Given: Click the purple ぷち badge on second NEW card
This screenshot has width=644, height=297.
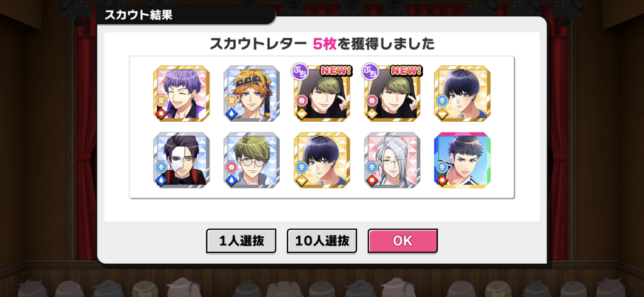Looking at the screenshot, I should pyautogui.click(x=370, y=71).
